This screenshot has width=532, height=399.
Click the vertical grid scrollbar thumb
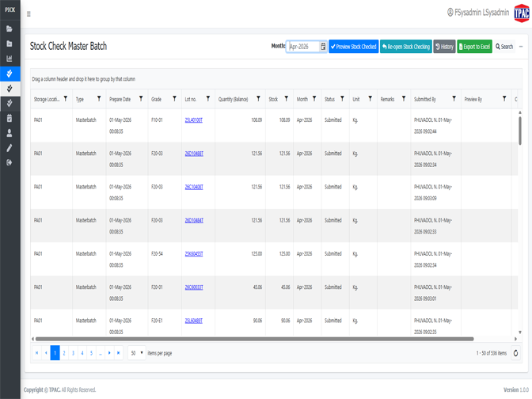pyautogui.click(x=520, y=131)
